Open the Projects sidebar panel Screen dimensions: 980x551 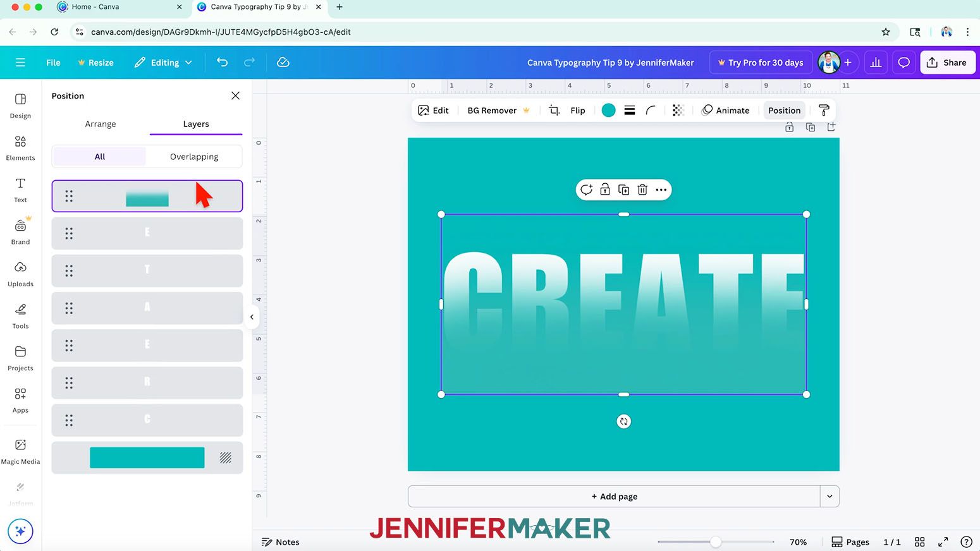(20, 358)
